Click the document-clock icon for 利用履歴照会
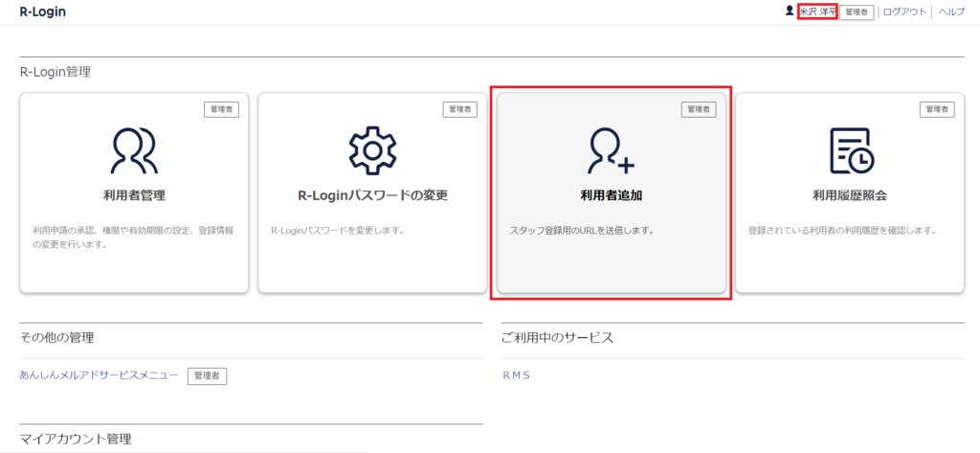The height and width of the screenshot is (453, 980). click(x=849, y=150)
